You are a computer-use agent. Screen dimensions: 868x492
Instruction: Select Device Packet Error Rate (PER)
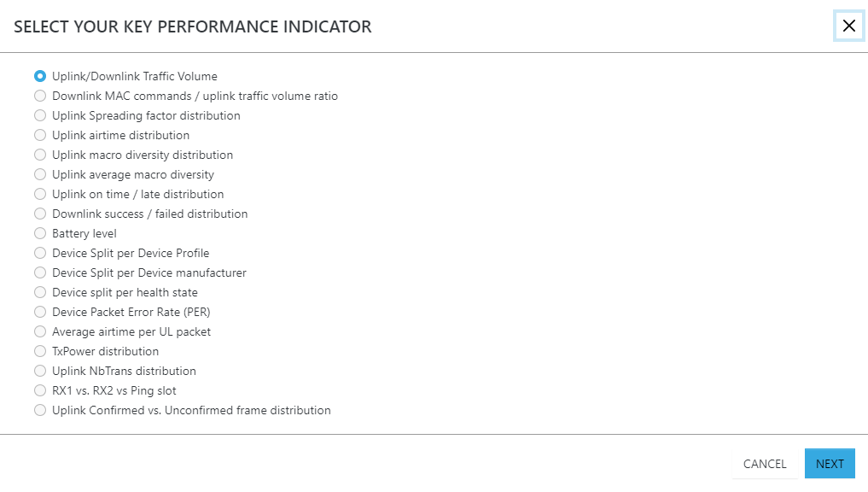click(40, 312)
